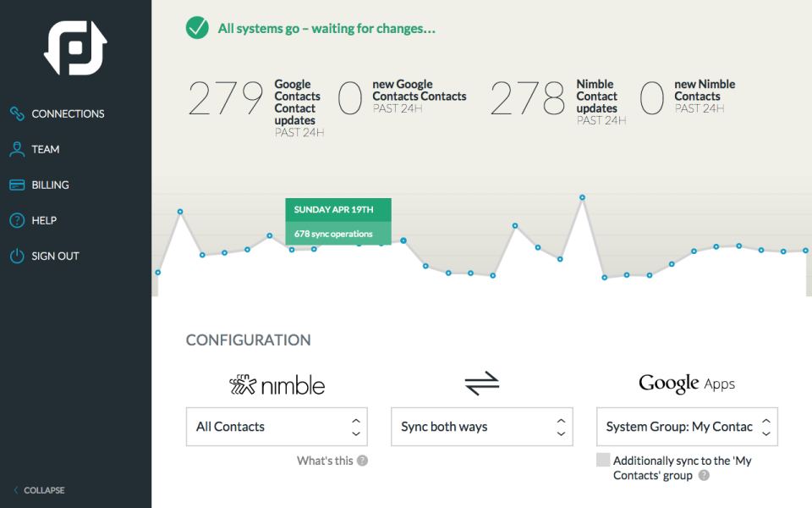This screenshot has height=508, width=812.
Task: Open the System Group: My Contacts dropdown
Action: (x=687, y=427)
